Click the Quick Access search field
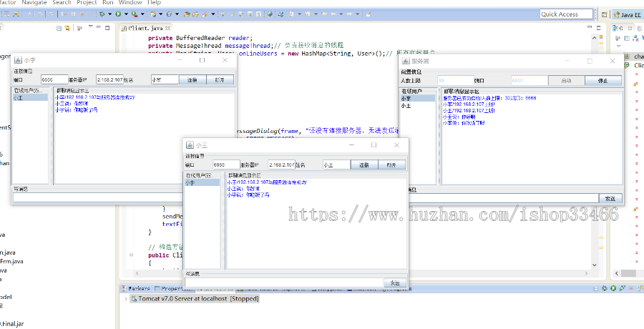 coord(566,14)
